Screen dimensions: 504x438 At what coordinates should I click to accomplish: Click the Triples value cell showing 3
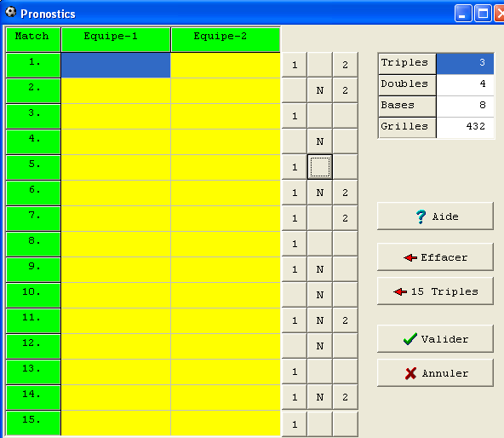point(465,63)
